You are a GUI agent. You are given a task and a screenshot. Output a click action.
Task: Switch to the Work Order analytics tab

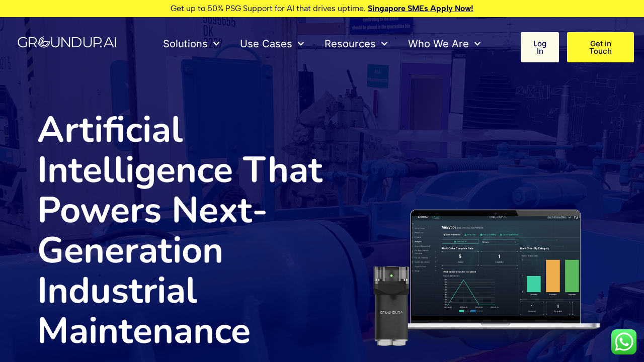click(470, 235)
